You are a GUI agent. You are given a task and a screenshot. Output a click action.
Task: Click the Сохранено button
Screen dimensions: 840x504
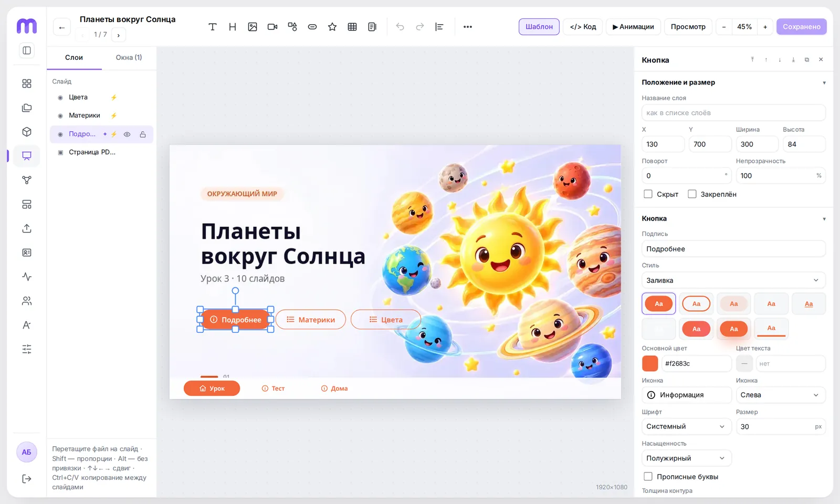pos(802,27)
